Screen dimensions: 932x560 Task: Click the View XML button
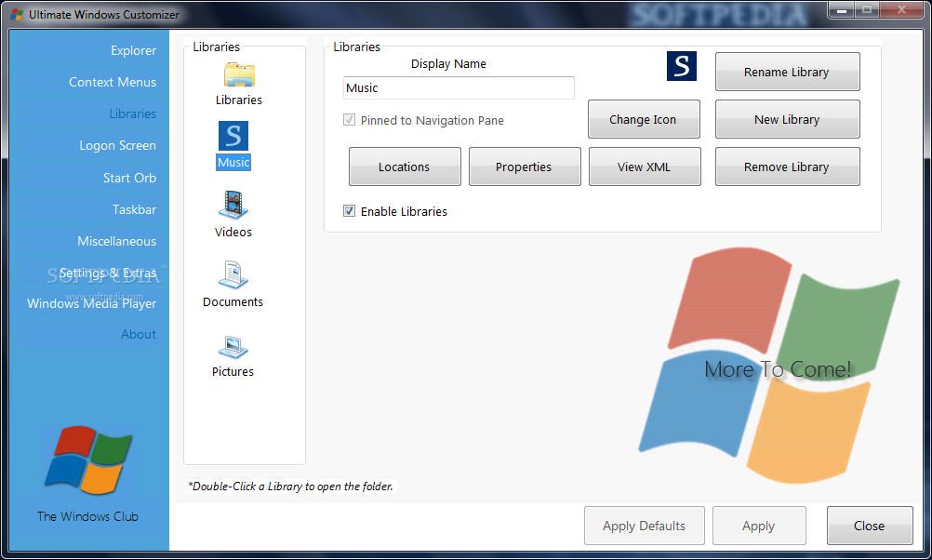645,167
